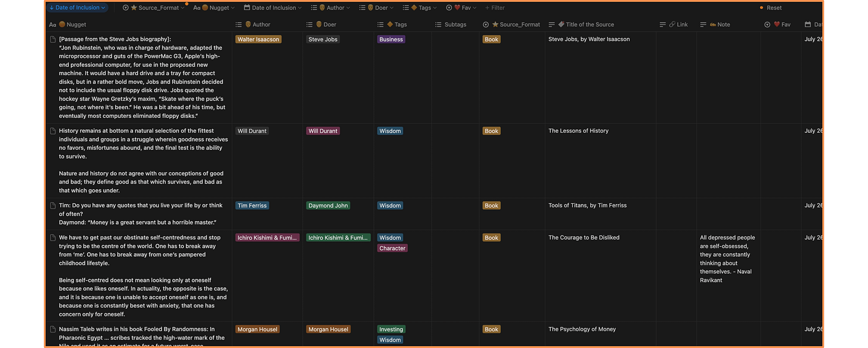Image resolution: width=868 pixels, height=348 pixels.
Task: Open the Tags column header
Action: 403,24
